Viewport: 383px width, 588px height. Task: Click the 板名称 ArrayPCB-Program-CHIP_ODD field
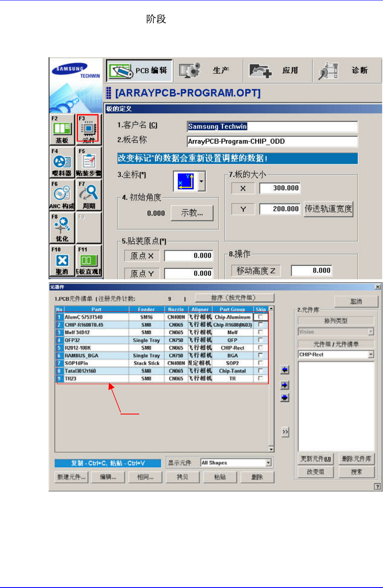pos(272,141)
